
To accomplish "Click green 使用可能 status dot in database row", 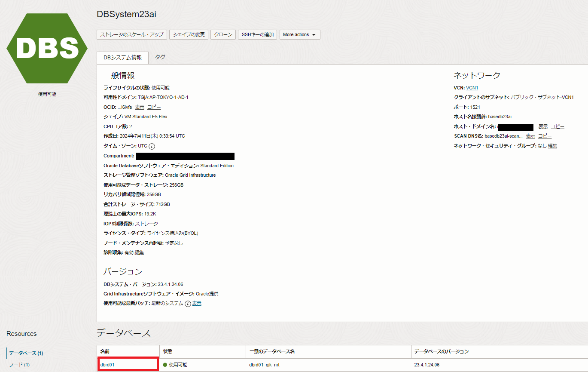I will point(165,365).
